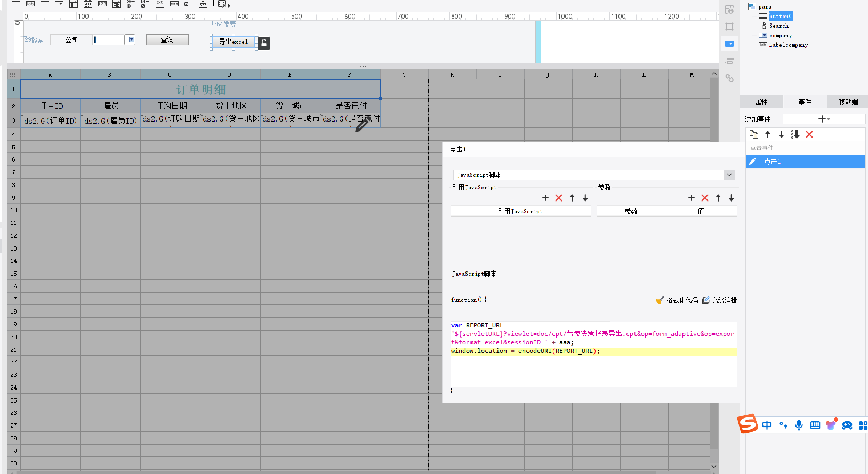Select the 点击1 event row

(806, 162)
